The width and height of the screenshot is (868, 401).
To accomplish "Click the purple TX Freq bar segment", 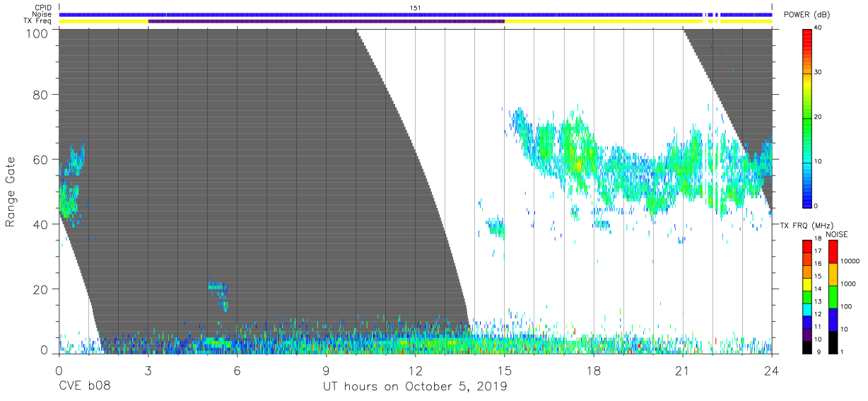I will click(326, 21).
